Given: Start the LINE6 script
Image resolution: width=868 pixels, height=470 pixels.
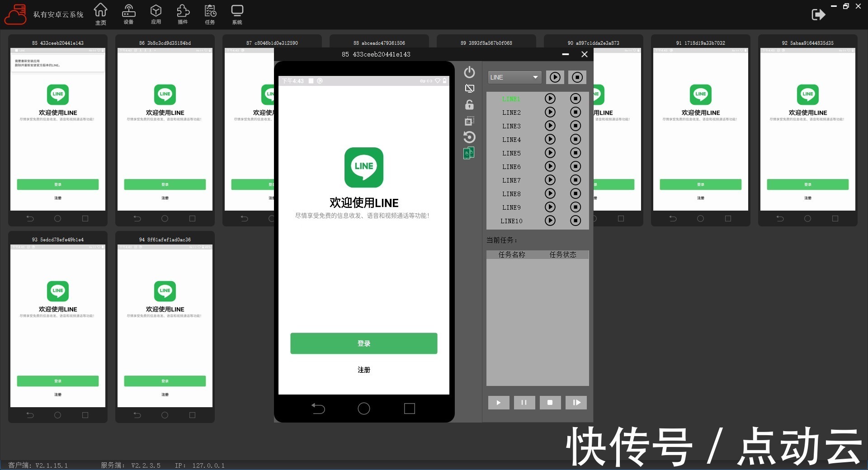Looking at the screenshot, I should pyautogui.click(x=550, y=166).
